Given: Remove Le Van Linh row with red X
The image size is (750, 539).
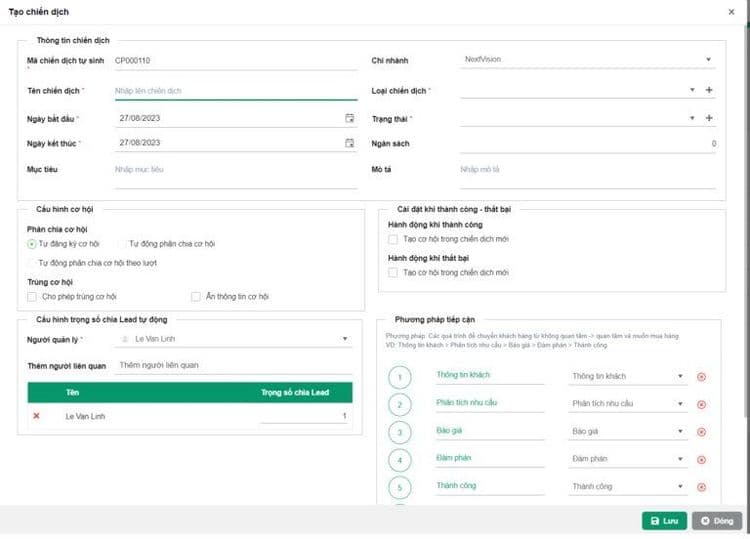Looking at the screenshot, I should (x=37, y=415).
